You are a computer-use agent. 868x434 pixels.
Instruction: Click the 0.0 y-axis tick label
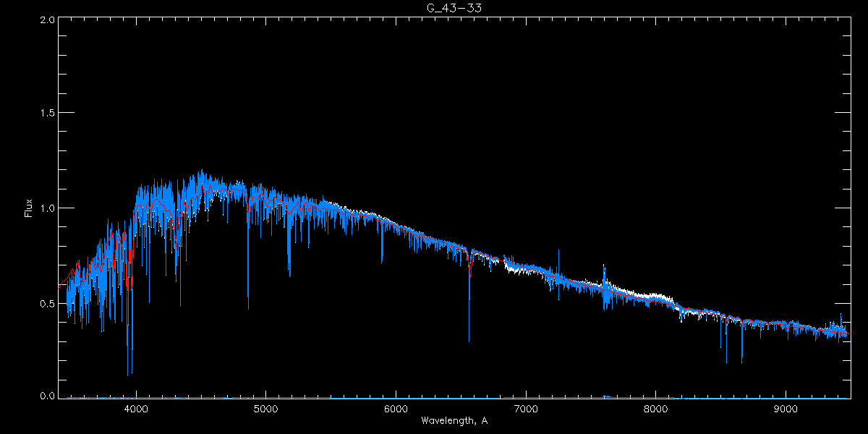click(x=48, y=396)
